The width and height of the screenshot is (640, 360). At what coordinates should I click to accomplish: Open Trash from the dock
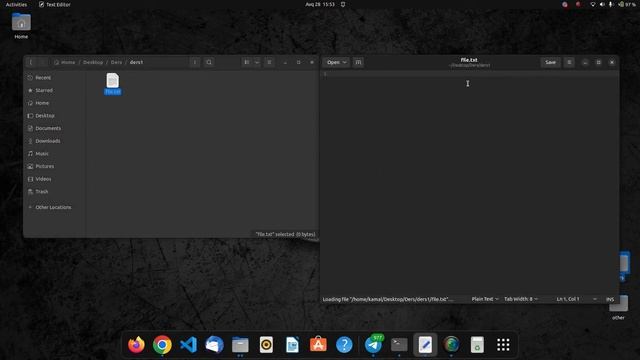click(477, 345)
